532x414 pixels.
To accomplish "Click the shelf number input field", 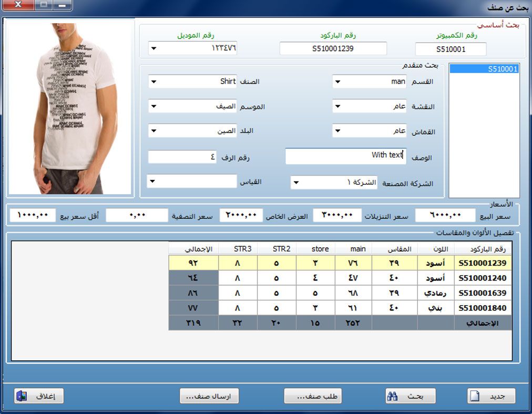I will pyautogui.click(x=182, y=157).
